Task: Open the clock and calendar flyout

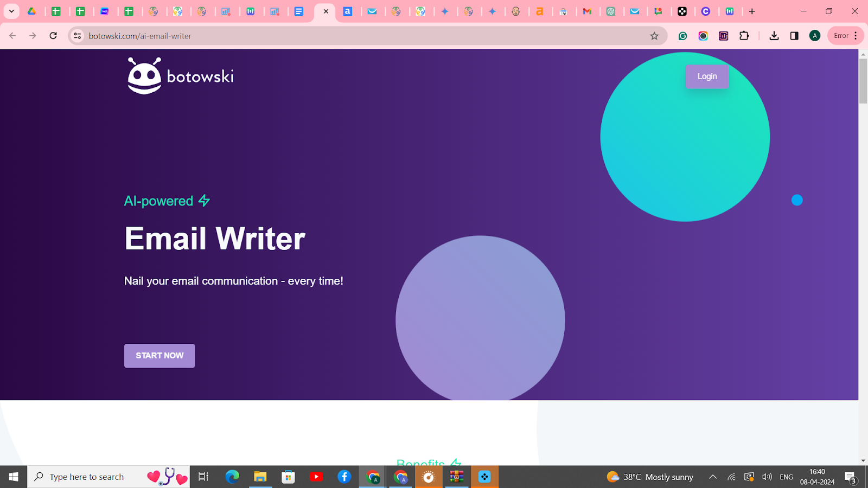Action: [x=817, y=477]
